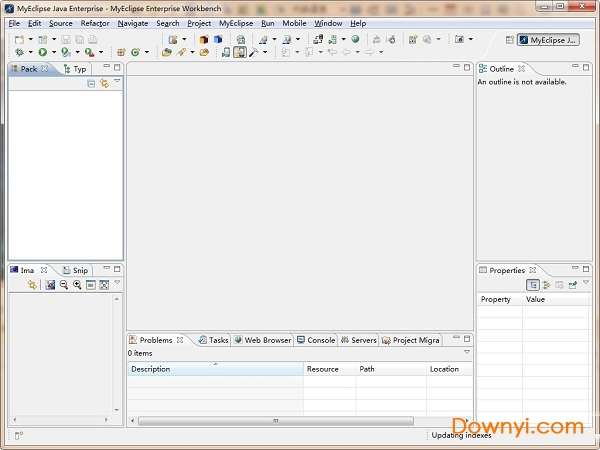
Task: Click the MyEclipse J... perspective button
Action: [x=548, y=40]
